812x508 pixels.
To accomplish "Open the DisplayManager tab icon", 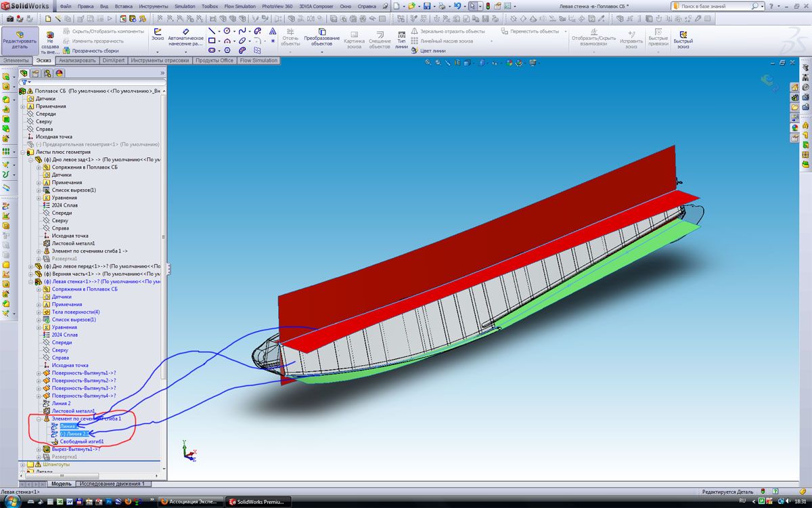I will tap(59, 73).
